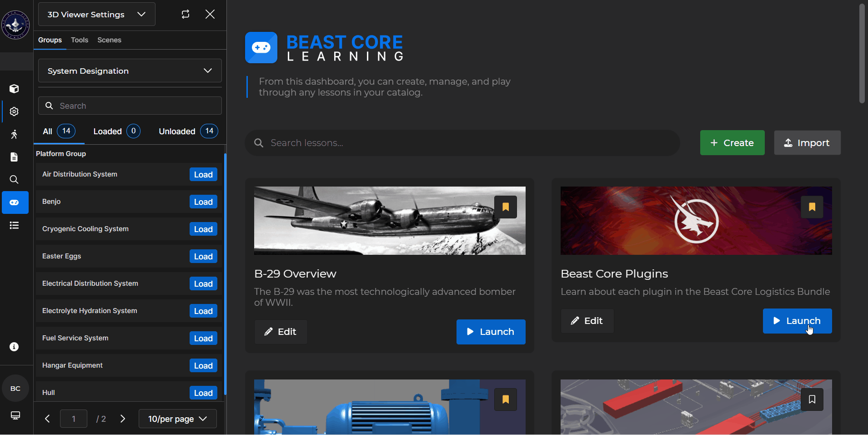Show Unloaded groups filter
Screen dimensions: 868x435
coord(188,132)
